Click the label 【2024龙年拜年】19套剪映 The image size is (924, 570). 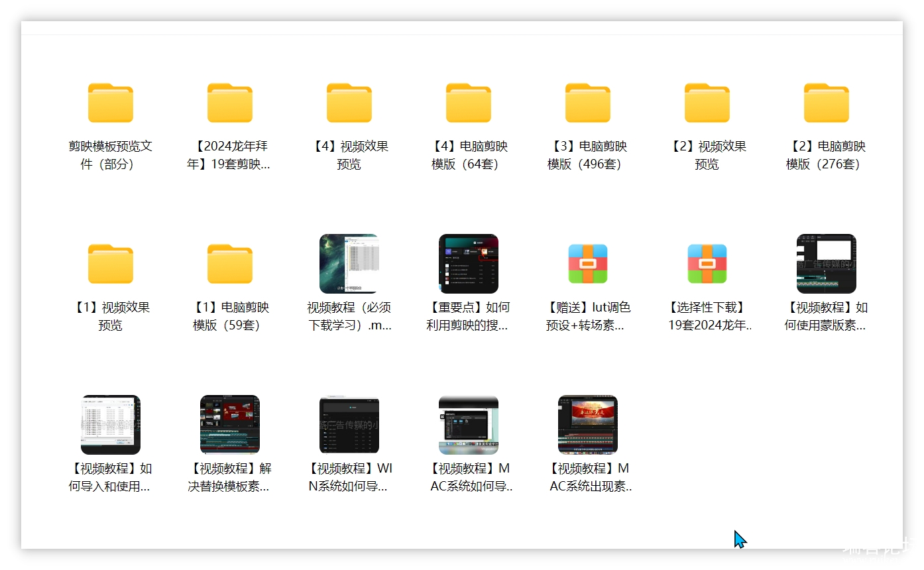tap(230, 155)
